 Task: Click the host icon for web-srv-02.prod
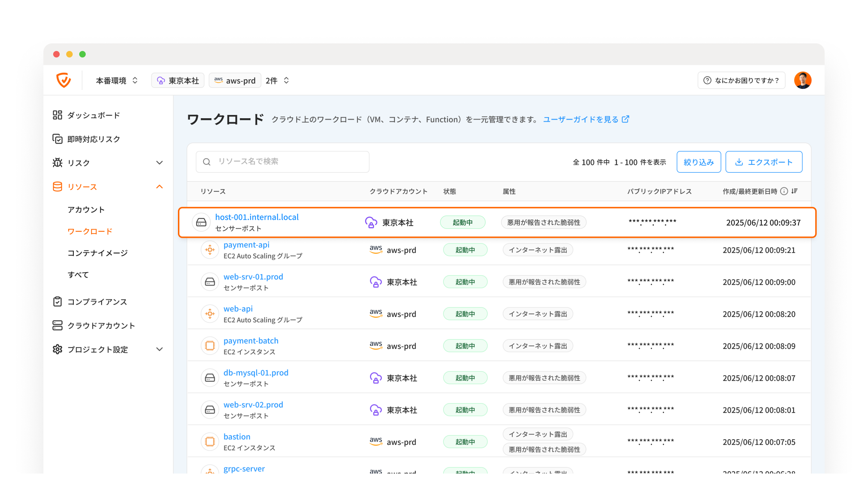210,410
